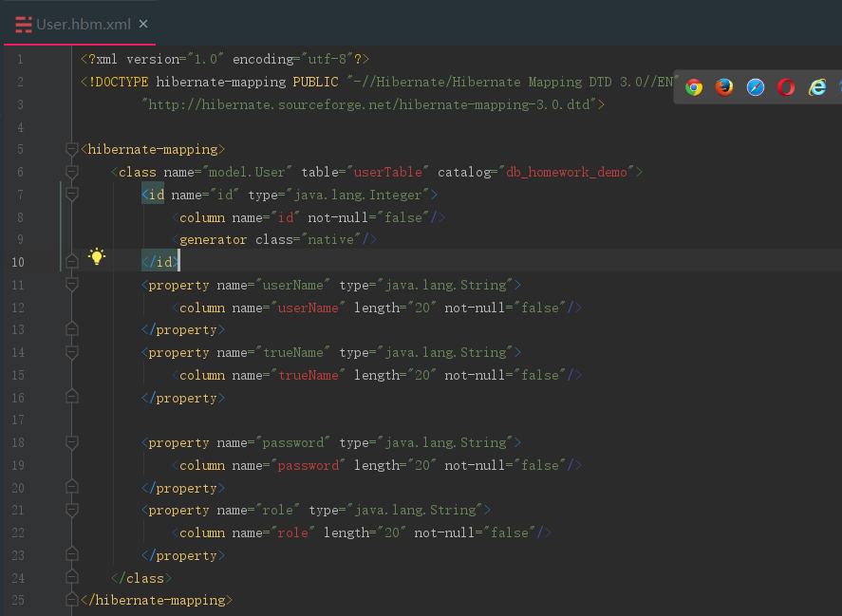Image resolution: width=842 pixels, height=616 pixels.
Task: Click the closing </hibernate-mapping> tag
Action: [157, 600]
